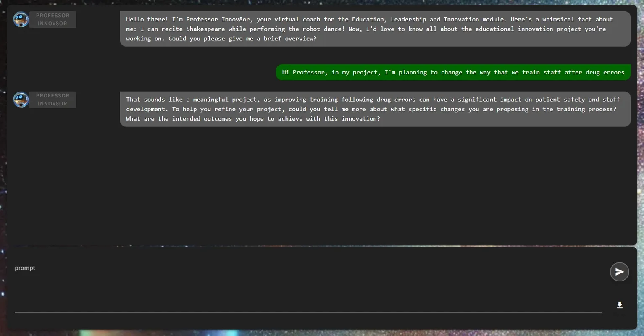Click the first Professor Innov8or robot avatar
The image size is (644, 336).
(x=21, y=19)
